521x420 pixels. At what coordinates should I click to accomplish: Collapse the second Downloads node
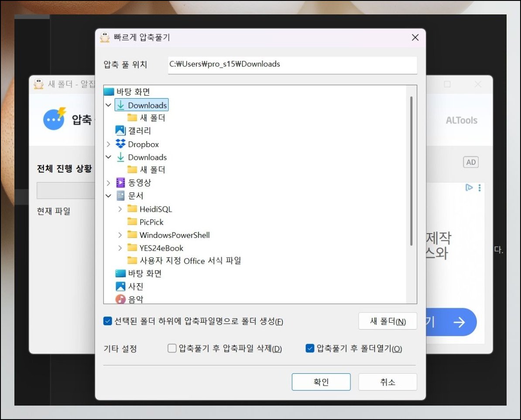click(x=108, y=157)
